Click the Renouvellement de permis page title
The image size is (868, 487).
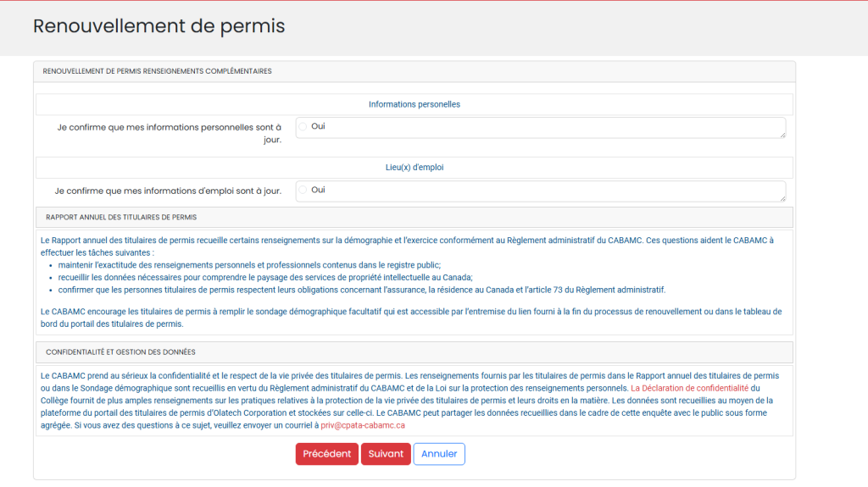[159, 26]
